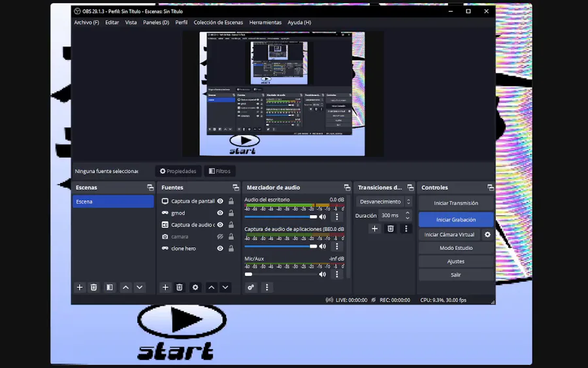Mute Audio del escritorio speaker

323,217
